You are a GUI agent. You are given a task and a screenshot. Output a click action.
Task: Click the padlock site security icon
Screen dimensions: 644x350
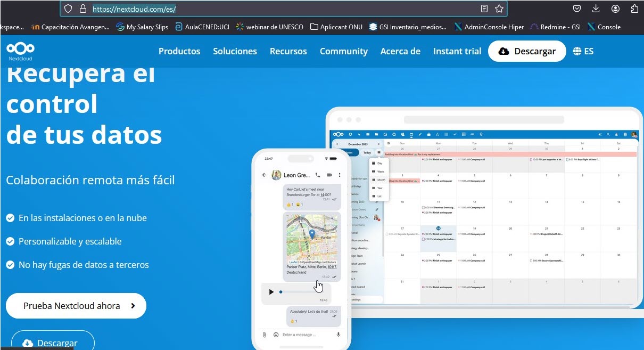(x=82, y=9)
